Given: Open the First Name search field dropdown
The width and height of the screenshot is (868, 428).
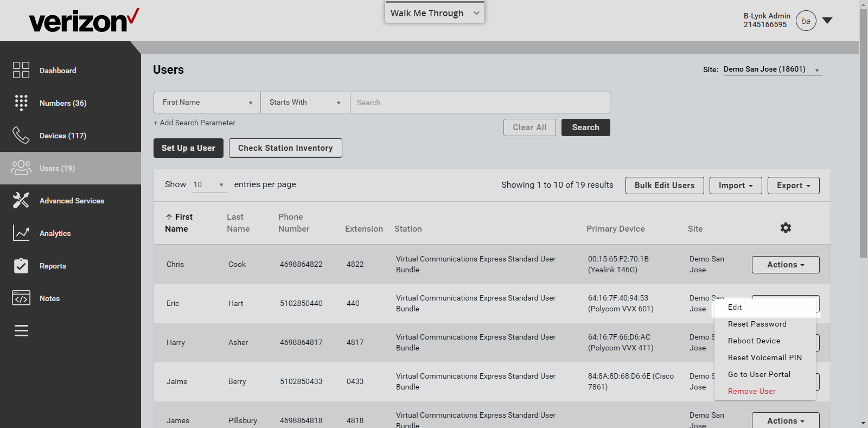Looking at the screenshot, I should (207, 103).
